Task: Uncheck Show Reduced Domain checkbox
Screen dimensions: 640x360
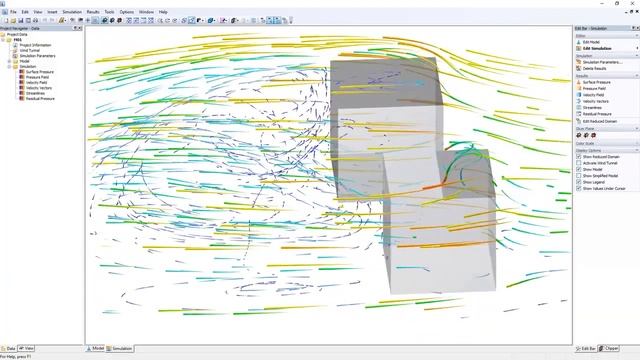Action: [x=579, y=157]
